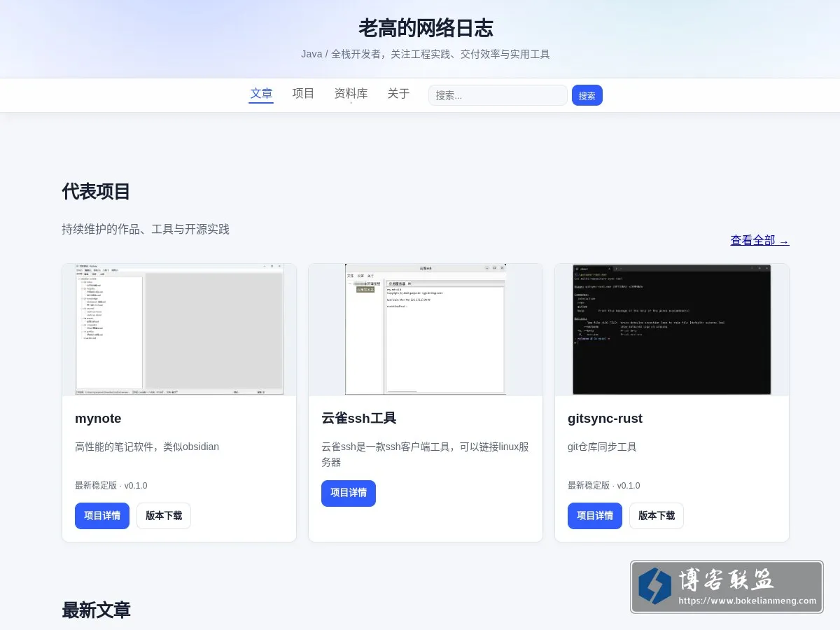Click the blue 搜索 button
This screenshot has width=840, height=630.
coord(587,95)
